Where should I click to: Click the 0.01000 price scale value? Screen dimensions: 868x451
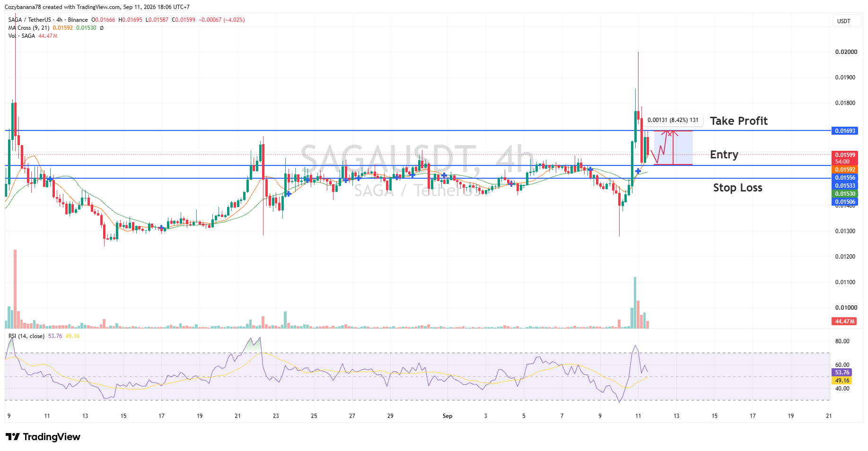[846, 308]
